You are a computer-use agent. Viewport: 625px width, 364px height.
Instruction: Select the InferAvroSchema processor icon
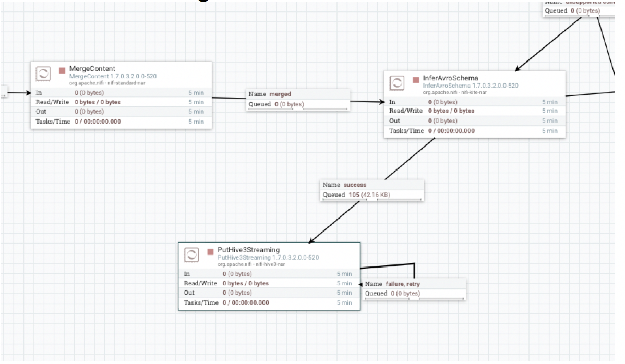(x=396, y=83)
